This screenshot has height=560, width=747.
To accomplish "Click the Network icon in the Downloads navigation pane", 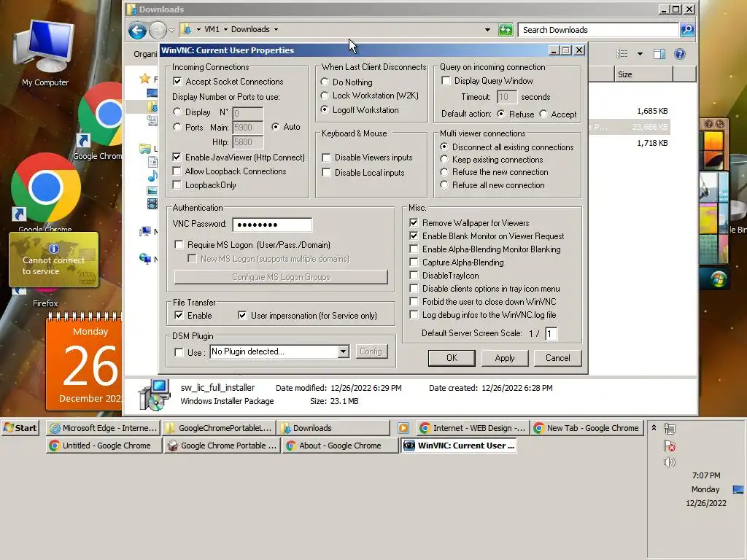I will click(145, 259).
